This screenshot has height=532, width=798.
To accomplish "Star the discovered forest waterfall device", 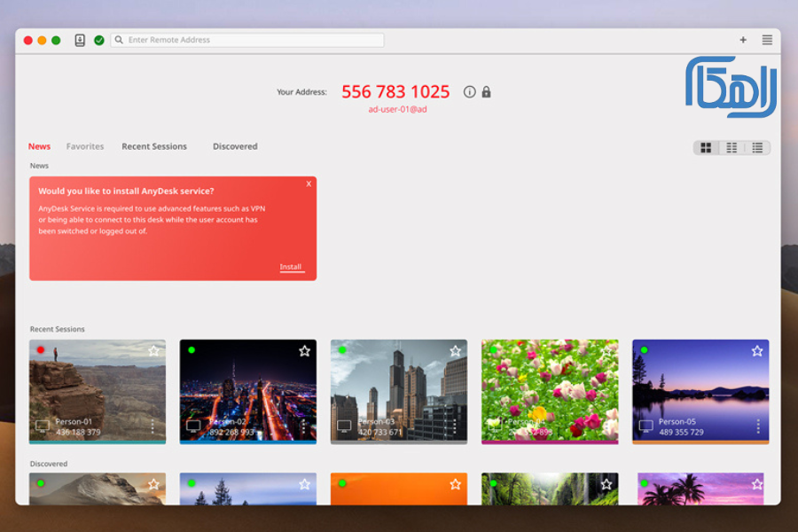I will coord(606,484).
